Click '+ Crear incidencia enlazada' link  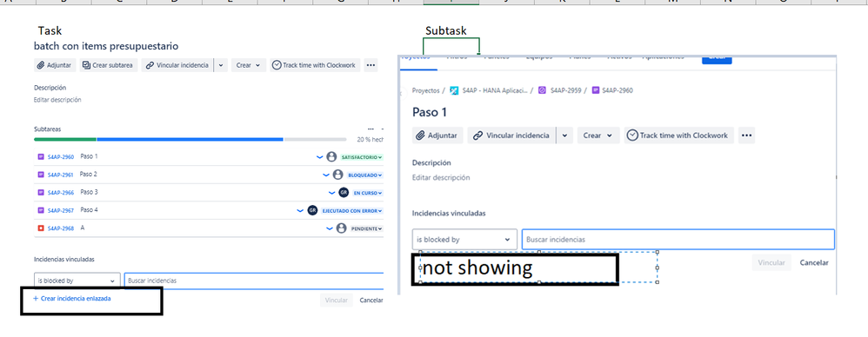[71, 298]
